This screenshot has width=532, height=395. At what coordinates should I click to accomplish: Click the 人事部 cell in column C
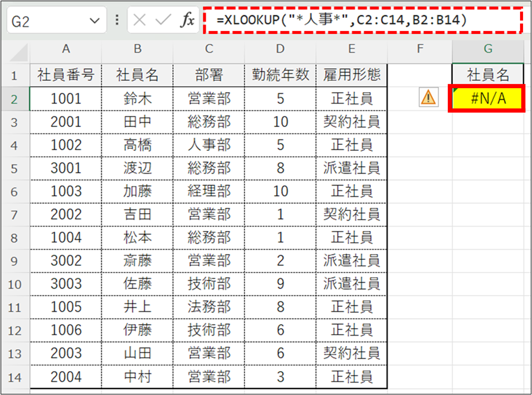209,145
